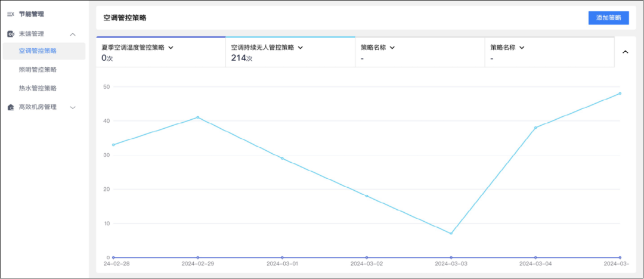Open 空调管控策略 page in sidebar
644x279 pixels.
[x=38, y=51]
